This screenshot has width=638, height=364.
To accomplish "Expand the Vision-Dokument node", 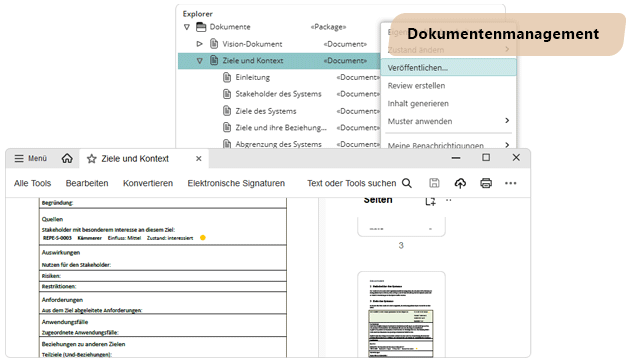I will (x=199, y=44).
